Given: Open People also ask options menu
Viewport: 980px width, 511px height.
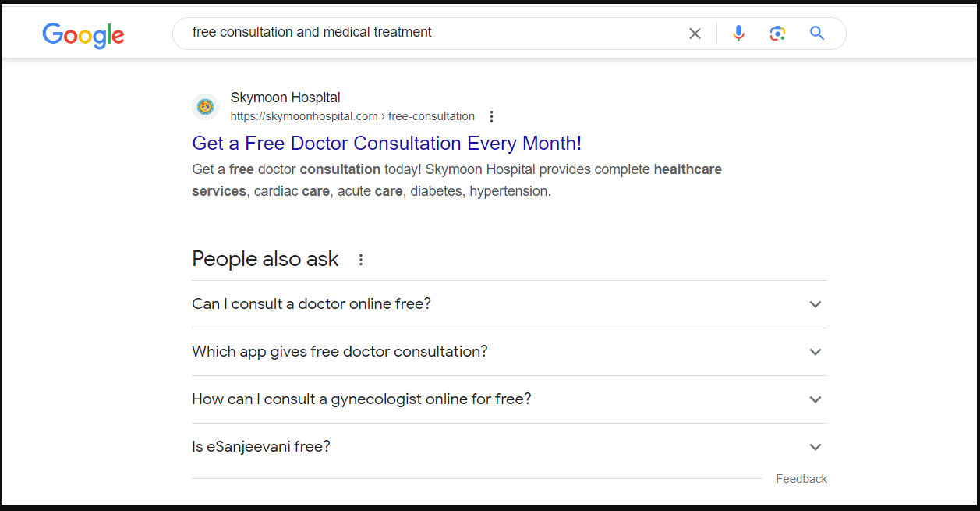Looking at the screenshot, I should pyautogui.click(x=360, y=260).
